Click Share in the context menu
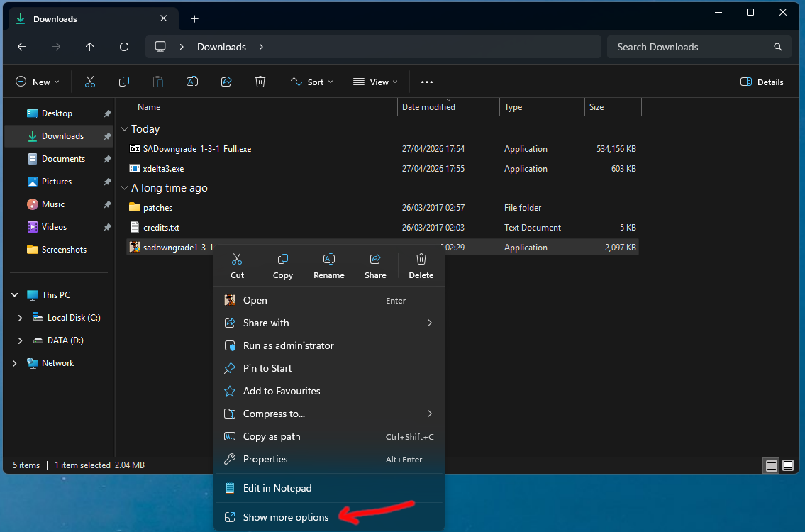Image resolution: width=805 pixels, height=532 pixels. (375, 266)
